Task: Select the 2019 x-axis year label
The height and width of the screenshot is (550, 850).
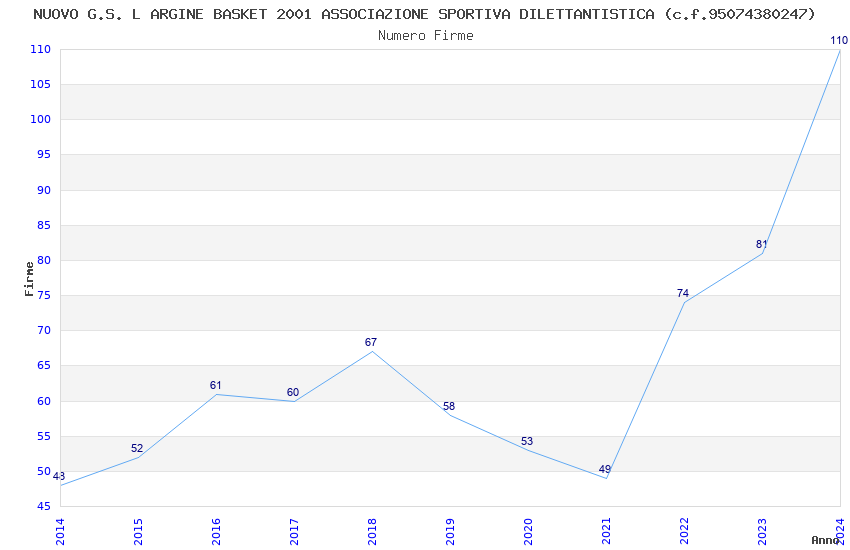Action: tap(450, 531)
